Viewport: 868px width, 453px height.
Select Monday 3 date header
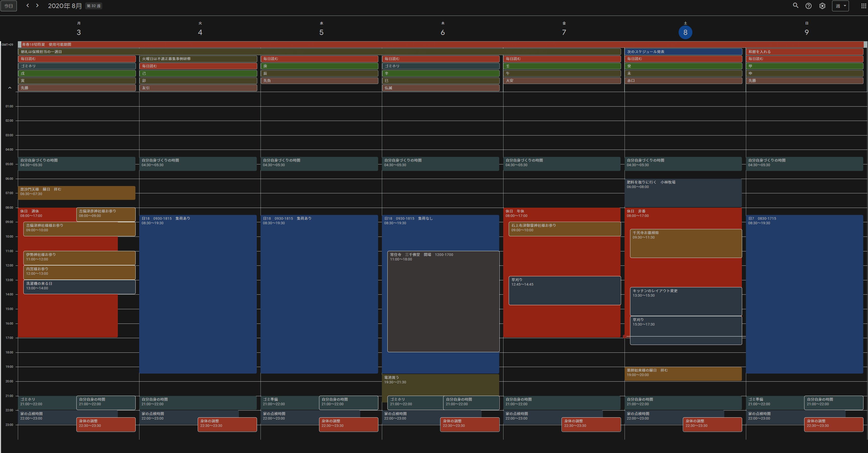point(79,32)
